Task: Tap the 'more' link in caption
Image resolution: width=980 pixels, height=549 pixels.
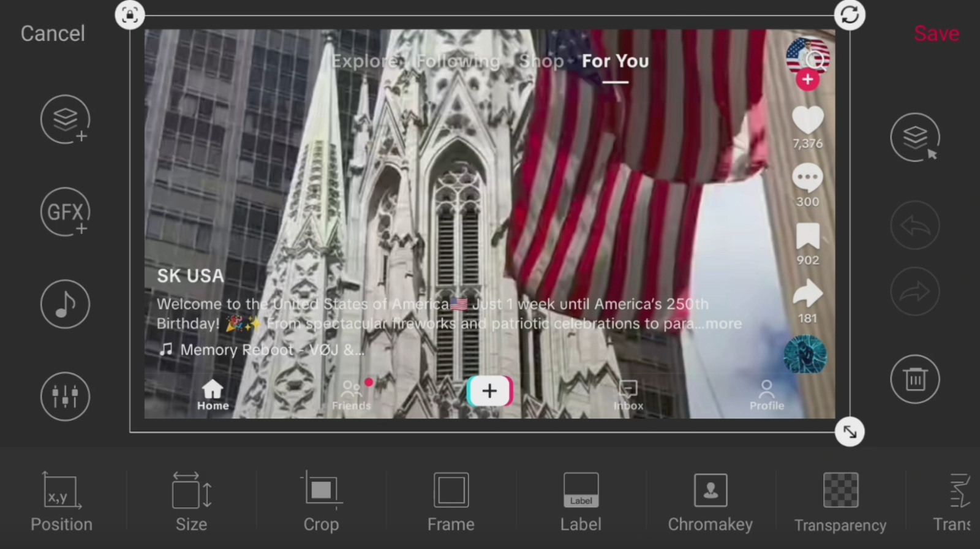Action: pos(724,324)
